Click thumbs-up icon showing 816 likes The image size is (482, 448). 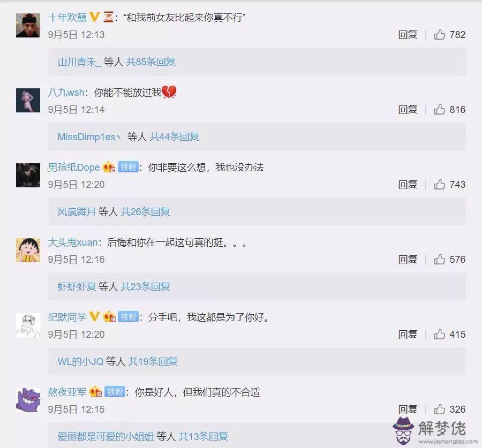(439, 109)
